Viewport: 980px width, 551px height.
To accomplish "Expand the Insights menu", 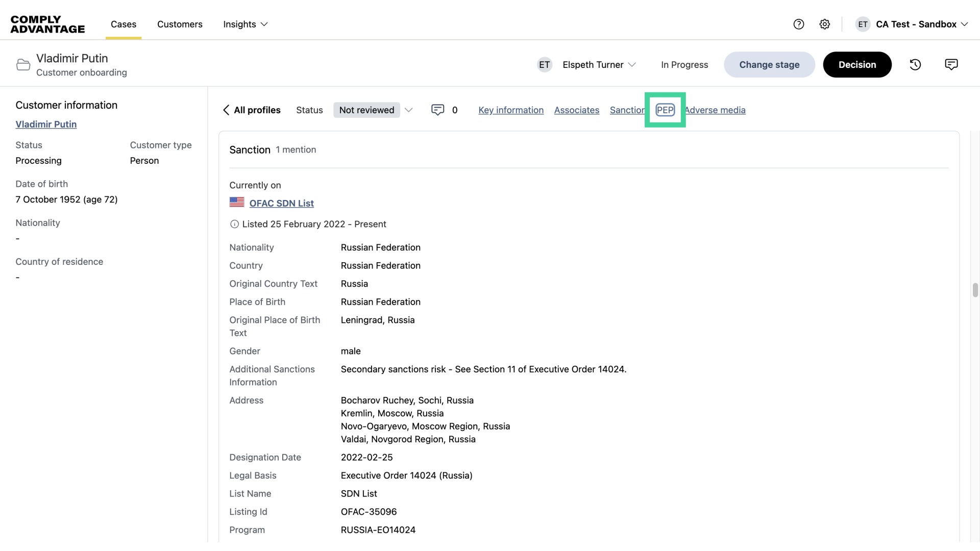I will (245, 24).
